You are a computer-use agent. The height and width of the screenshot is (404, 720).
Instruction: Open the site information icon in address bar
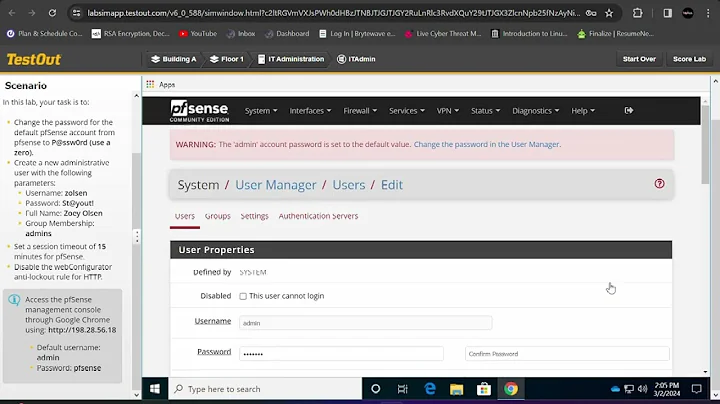[x=77, y=13]
